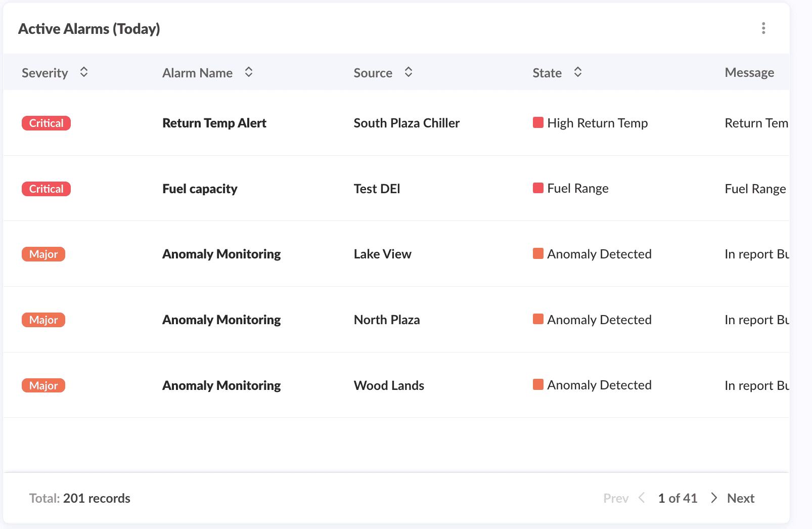Sort the State column arrows

pyautogui.click(x=578, y=72)
